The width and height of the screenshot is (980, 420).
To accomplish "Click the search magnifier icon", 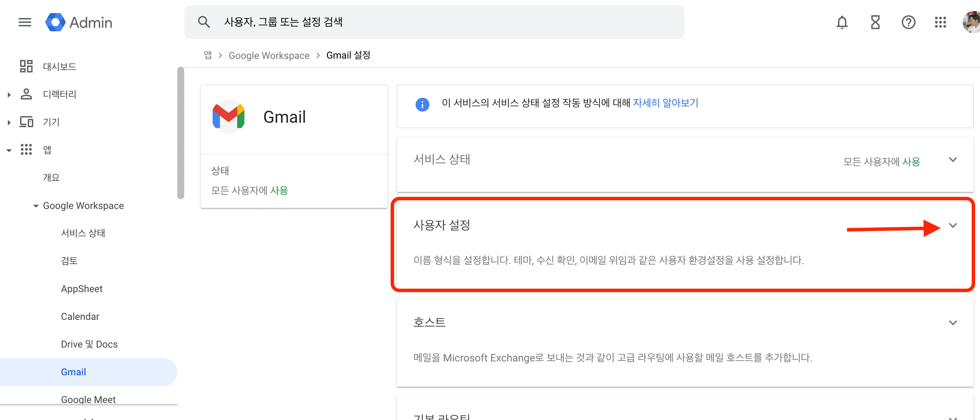I will click(204, 22).
